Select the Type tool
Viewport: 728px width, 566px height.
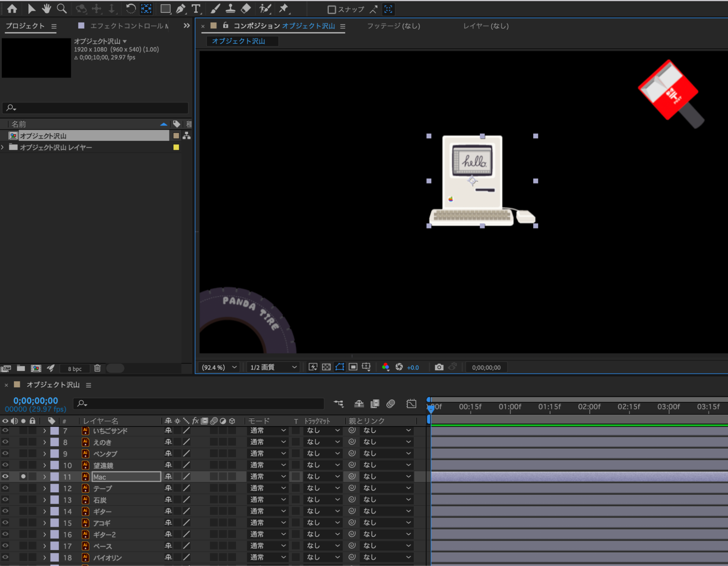click(196, 9)
